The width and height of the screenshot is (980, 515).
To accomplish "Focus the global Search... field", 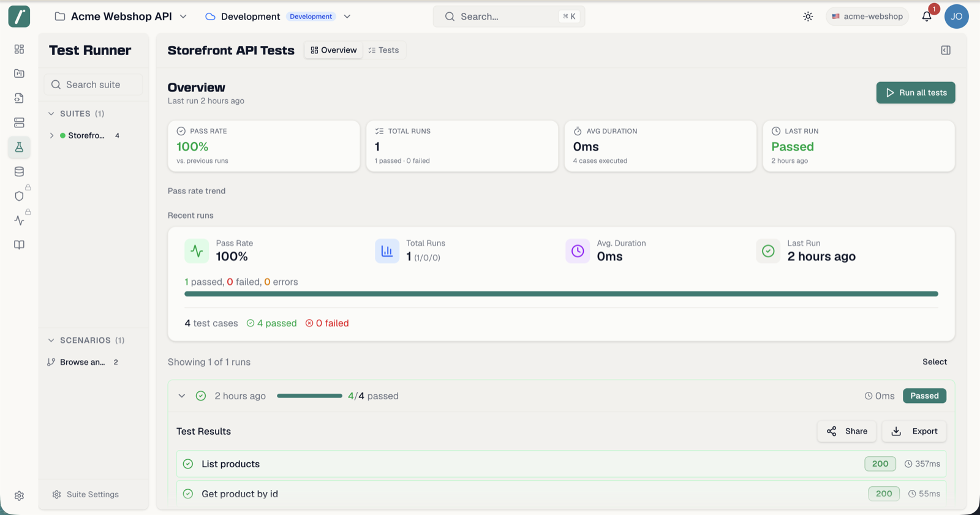I will (509, 17).
